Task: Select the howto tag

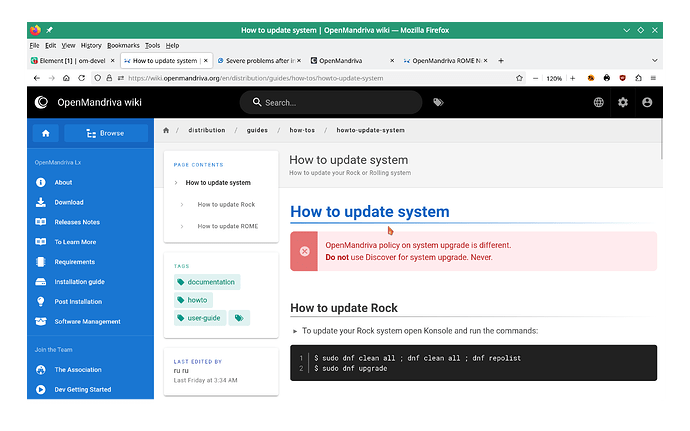Action: coord(193,300)
